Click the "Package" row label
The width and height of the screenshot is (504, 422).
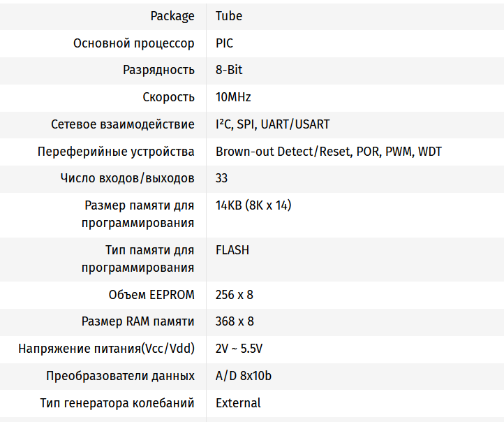pyautogui.click(x=172, y=16)
